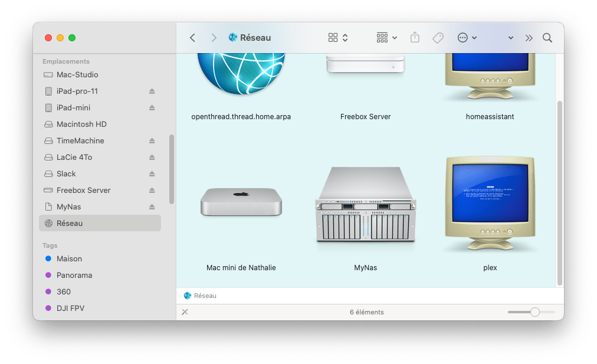Show hidden toolbar items with double chevron

pos(529,38)
